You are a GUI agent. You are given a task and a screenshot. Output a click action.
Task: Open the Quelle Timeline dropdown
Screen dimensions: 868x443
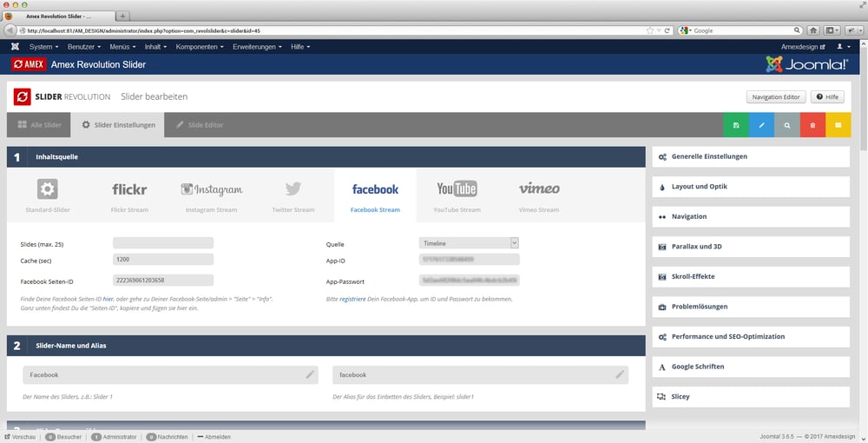[469, 243]
